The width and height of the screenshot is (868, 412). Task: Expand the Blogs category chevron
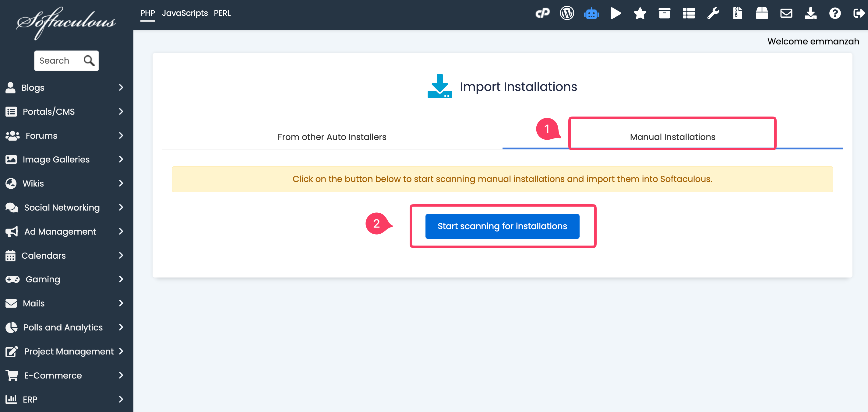tap(121, 88)
